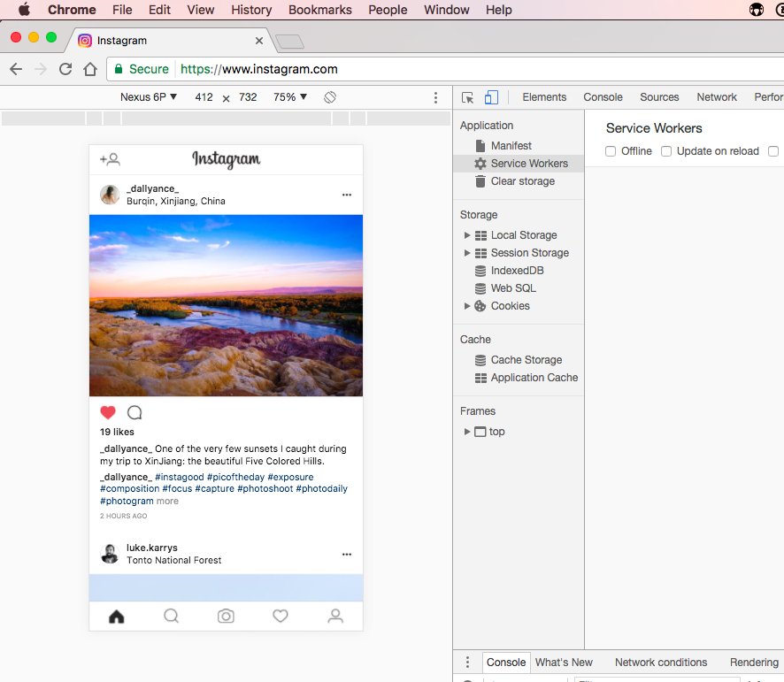Open activity via bottom heart icon
This screenshot has width=784, height=682.
(x=281, y=616)
